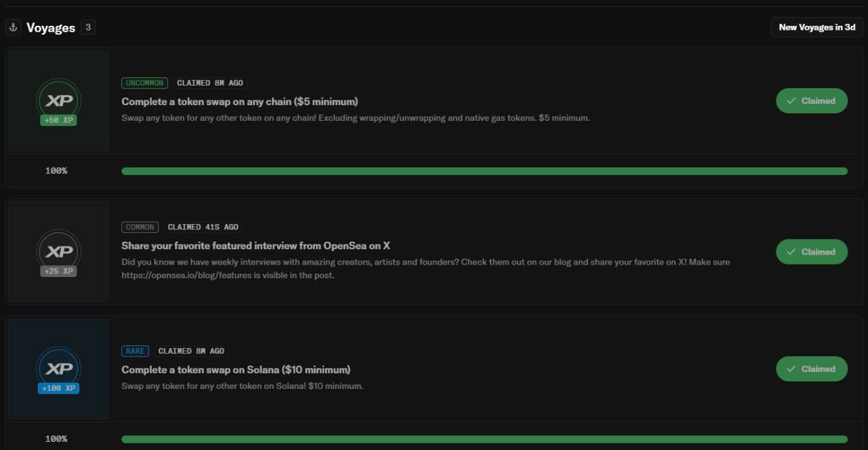Click the anchor icon beside Voyages
Viewport: 868px width, 450px height.
point(13,27)
